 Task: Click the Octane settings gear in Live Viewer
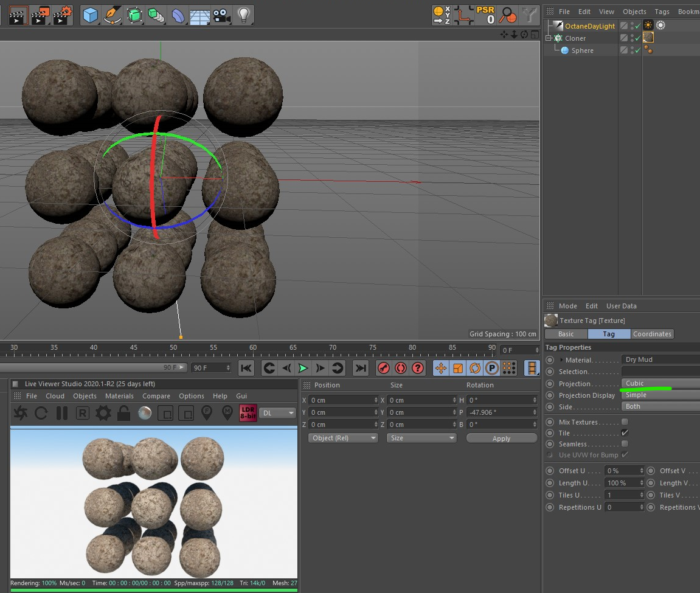point(103,414)
